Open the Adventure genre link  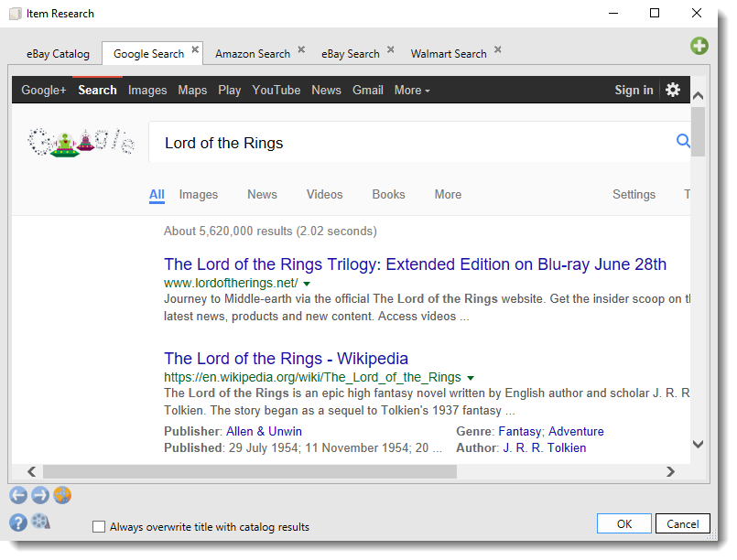[576, 431]
